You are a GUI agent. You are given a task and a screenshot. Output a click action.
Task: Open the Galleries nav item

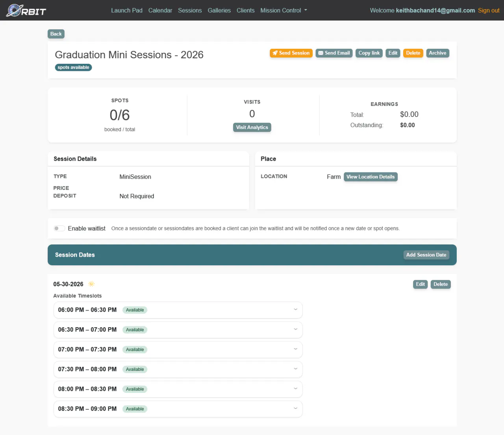(219, 10)
